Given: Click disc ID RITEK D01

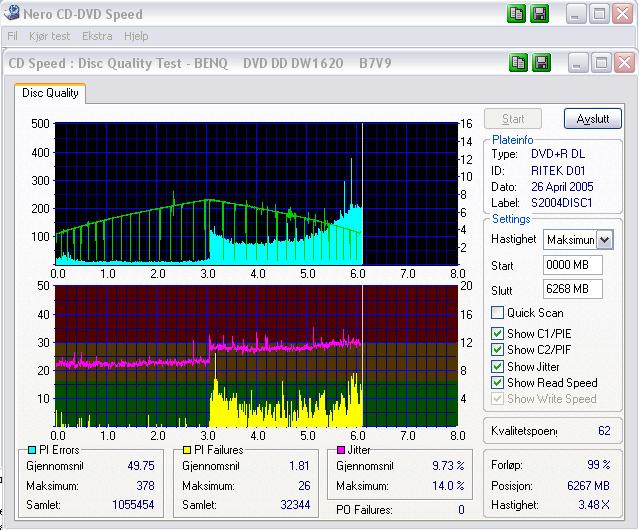Looking at the screenshot, I should pos(558,170).
